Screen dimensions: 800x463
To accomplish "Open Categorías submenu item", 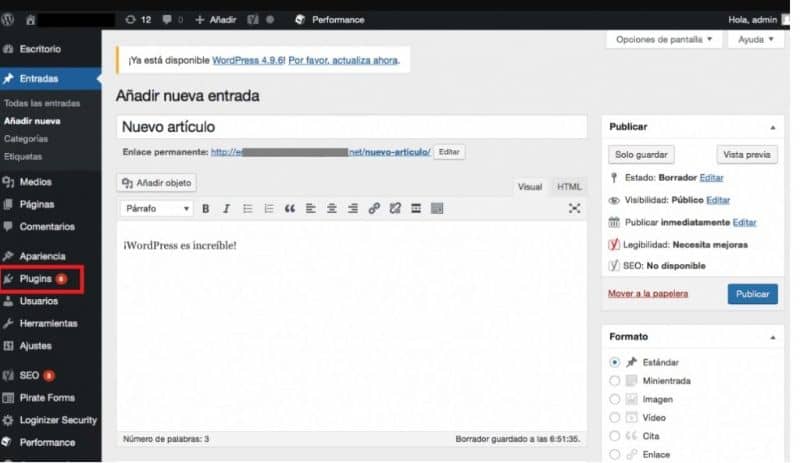I will 26,139.
